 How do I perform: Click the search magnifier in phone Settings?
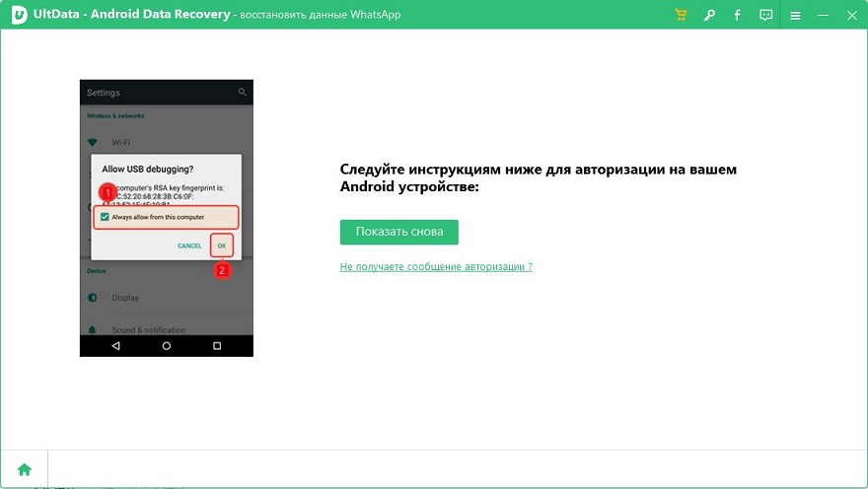[x=242, y=92]
